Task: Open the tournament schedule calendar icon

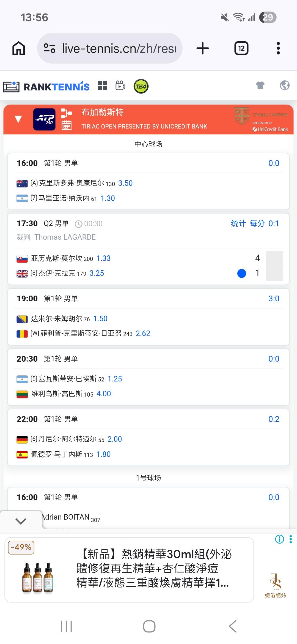Action: coord(66,125)
